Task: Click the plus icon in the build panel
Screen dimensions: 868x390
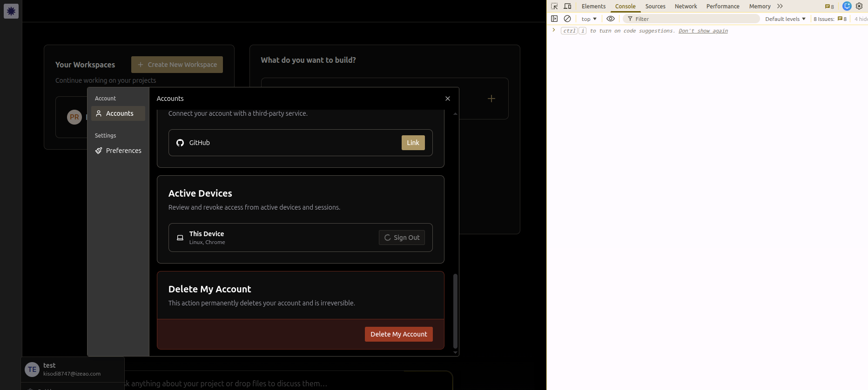Action: [x=491, y=99]
